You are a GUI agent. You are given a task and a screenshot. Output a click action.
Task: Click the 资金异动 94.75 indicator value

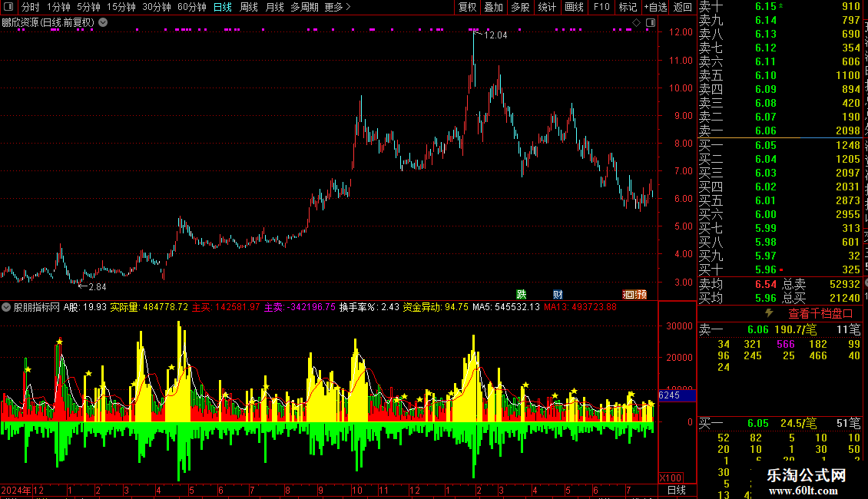[436, 307]
